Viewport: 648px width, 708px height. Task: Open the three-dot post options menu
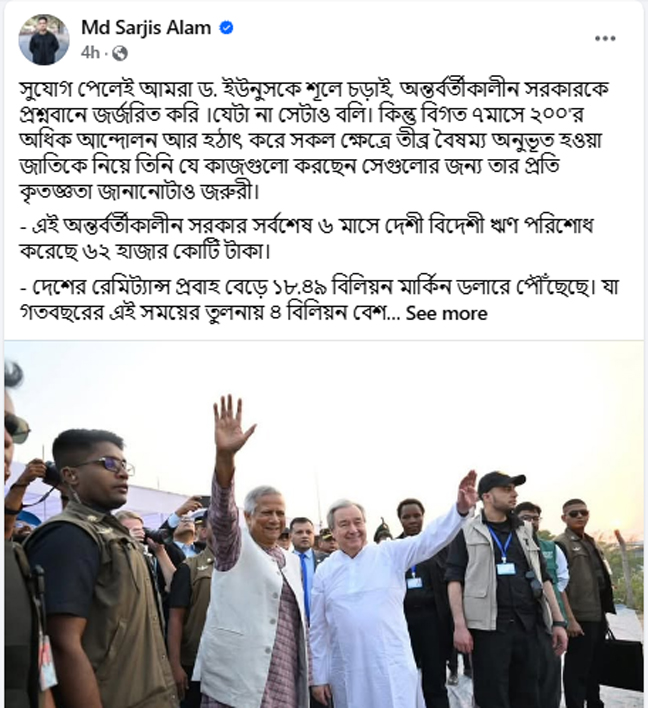605,38
